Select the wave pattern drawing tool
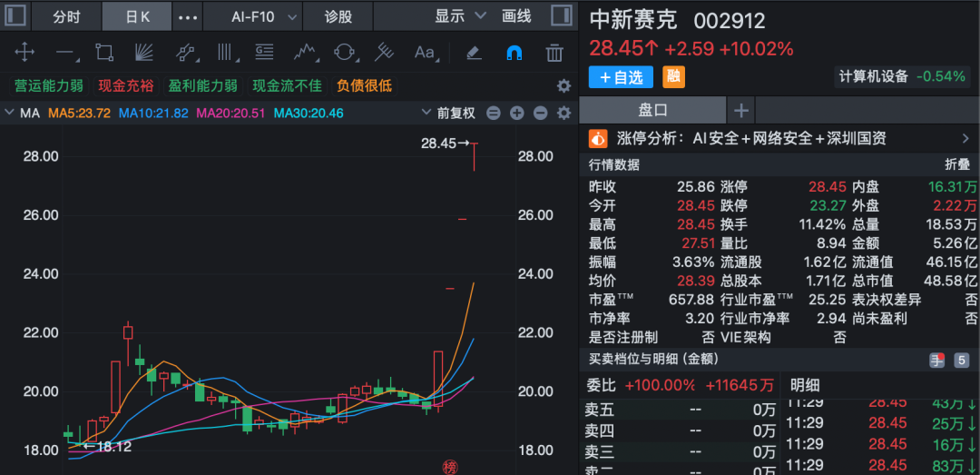This screenshot has width=980, height=475. pos(304,53)
